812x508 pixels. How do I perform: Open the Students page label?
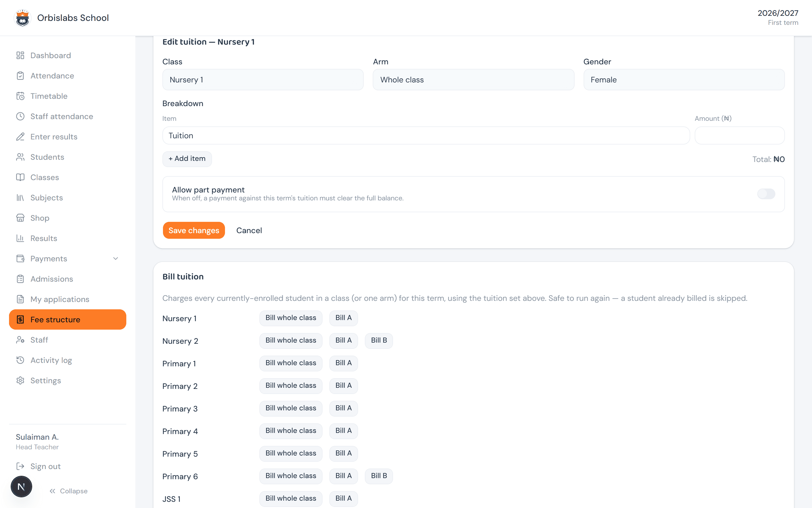(47, 157)
